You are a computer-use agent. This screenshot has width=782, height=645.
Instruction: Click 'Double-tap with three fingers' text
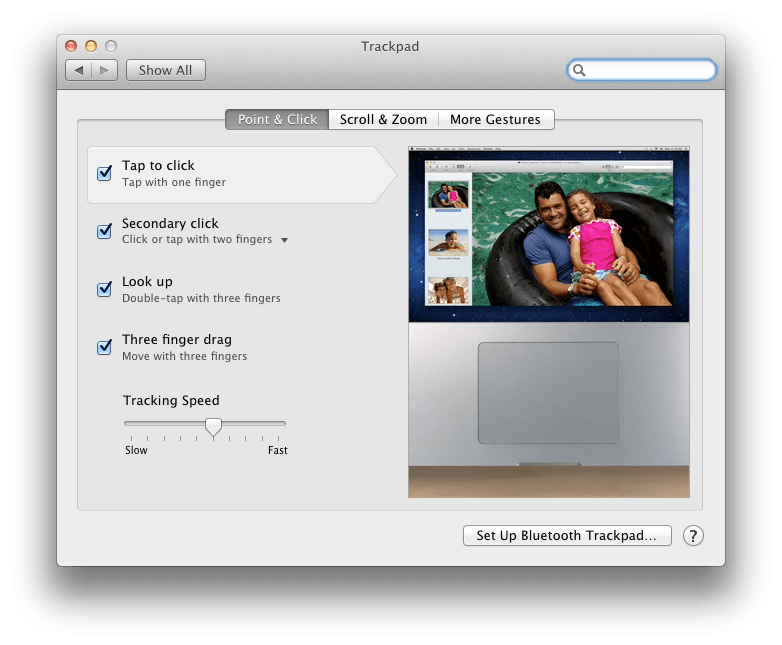(x=201, y=298)
